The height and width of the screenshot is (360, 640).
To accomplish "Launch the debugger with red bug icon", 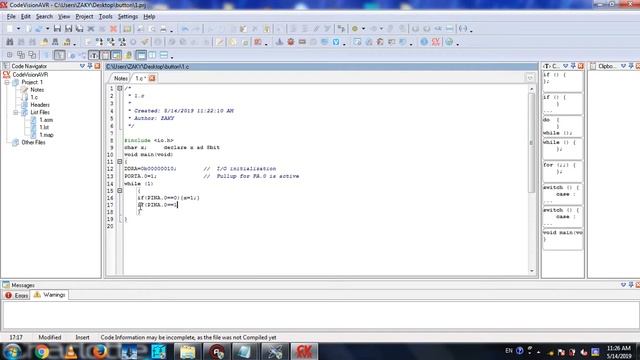I will point(291,42).
